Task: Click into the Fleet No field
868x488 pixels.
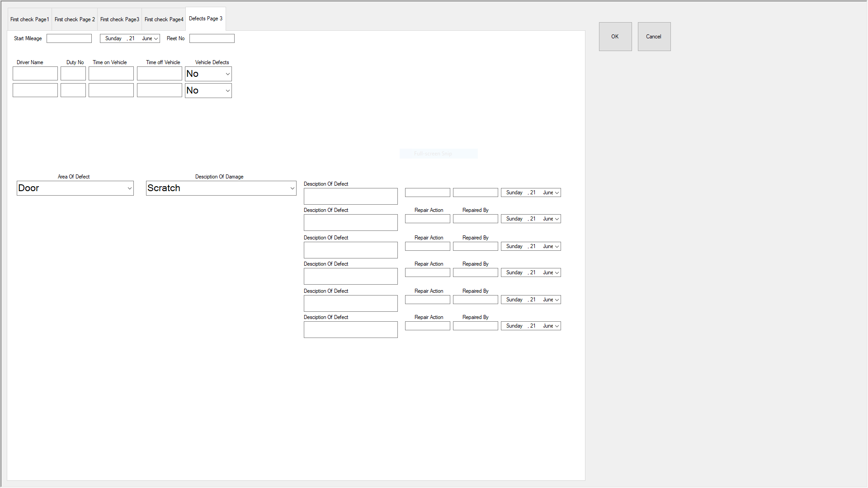Action: pos(212,39)
